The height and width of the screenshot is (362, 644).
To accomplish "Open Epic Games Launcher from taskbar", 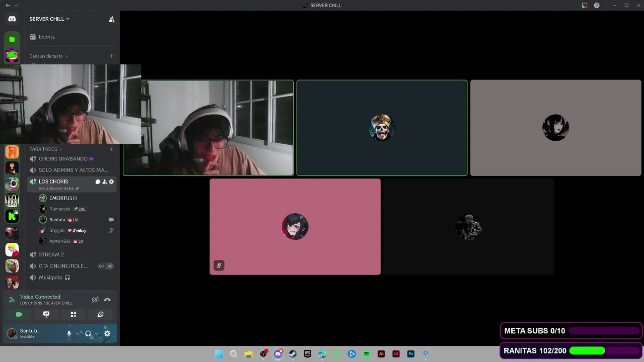I will click(307, 354).
